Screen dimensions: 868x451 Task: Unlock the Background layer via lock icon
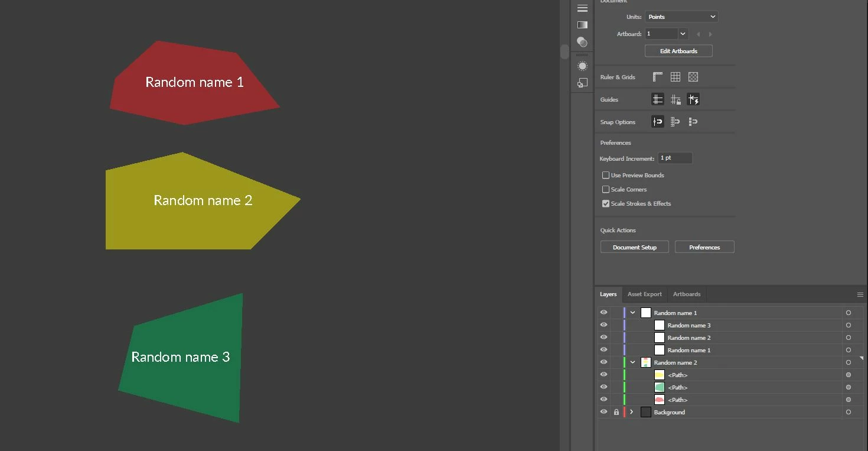click(616, 412)
